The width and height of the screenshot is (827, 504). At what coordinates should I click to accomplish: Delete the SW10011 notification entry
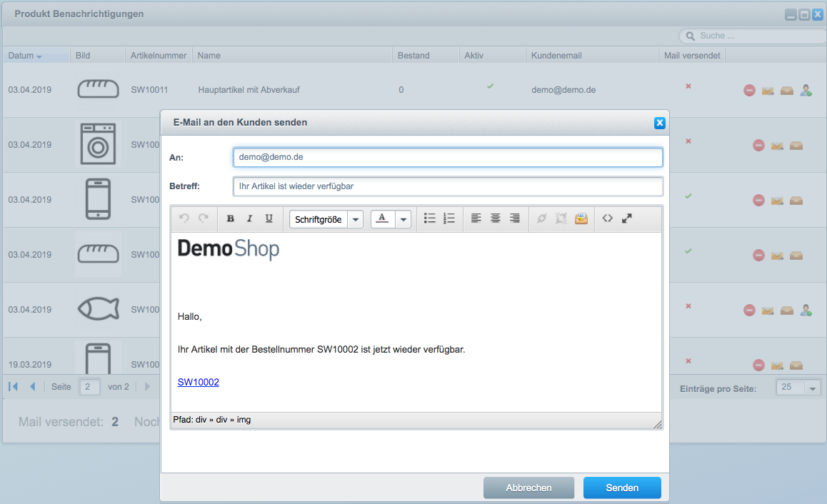coord(749,91)
